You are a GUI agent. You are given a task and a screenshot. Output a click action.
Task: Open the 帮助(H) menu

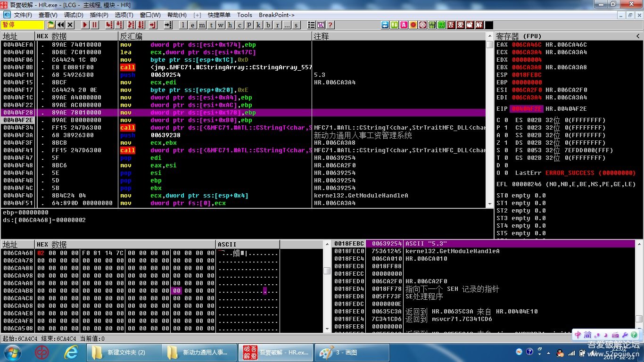[177, 15]
